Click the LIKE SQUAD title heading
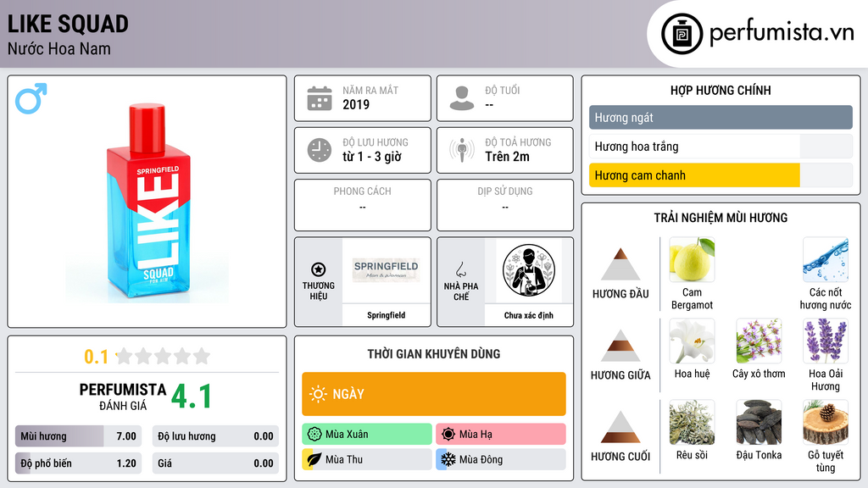The height and width of the screenshot is (488, 868). 68,24
